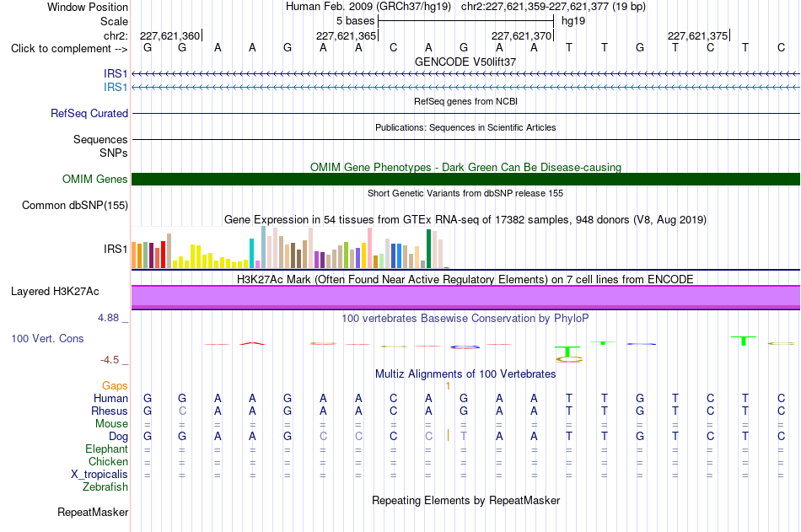Select the Zebrafish species label
The height and width of the screenshot is (532, 801).
105,487
